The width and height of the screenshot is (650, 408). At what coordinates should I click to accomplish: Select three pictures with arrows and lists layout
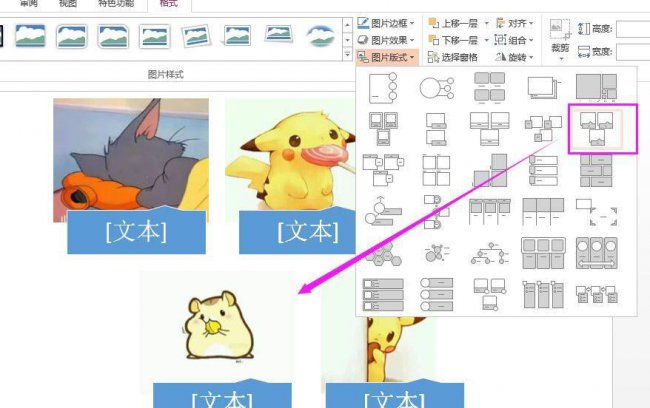[x=597, y=295]
